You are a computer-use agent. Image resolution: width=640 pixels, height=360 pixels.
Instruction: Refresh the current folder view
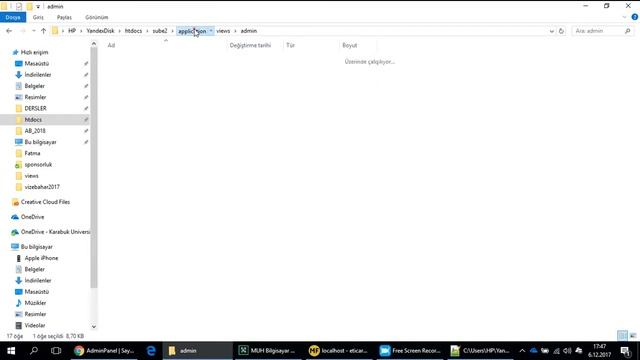(561, 31)
